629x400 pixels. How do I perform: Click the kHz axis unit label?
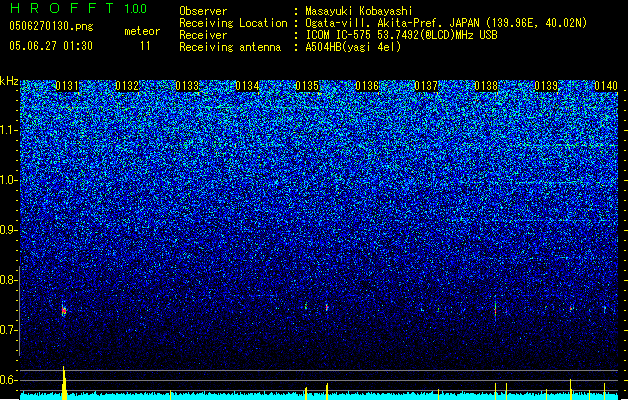click(x=9, y=81)
